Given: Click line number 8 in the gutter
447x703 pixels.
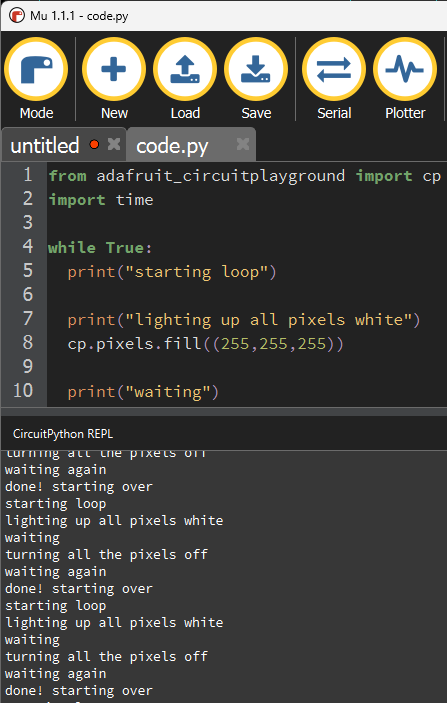Looking at the screenshot, I should (28, 343).
